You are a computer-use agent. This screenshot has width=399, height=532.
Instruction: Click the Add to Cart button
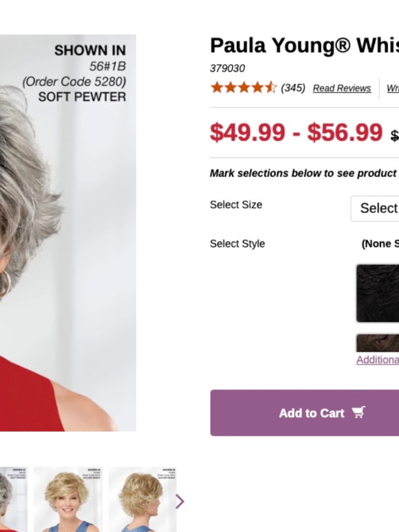[x=304, y=413]
